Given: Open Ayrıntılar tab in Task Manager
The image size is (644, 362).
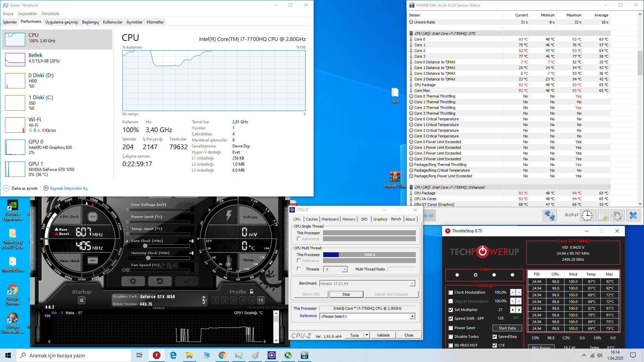Looking at the screenshot, I should click(x=134, y=22).
